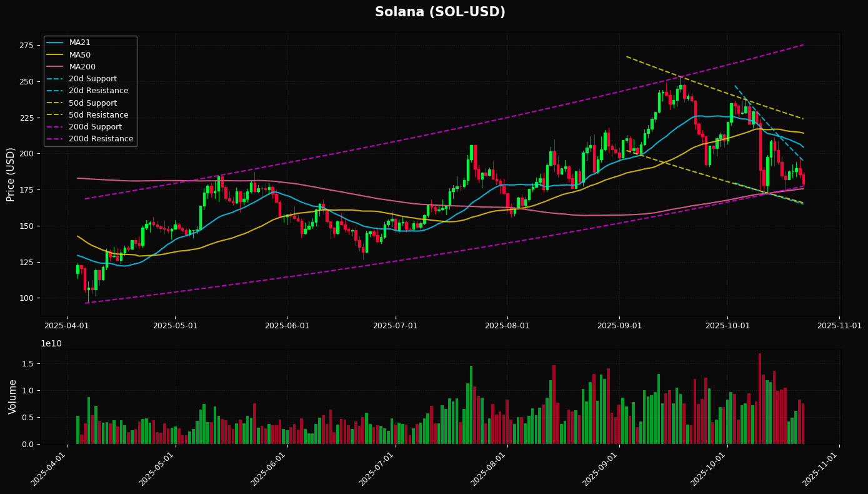Click 2025-07-01 date label under price chart

pyautogui.click(x=395, y=326)
